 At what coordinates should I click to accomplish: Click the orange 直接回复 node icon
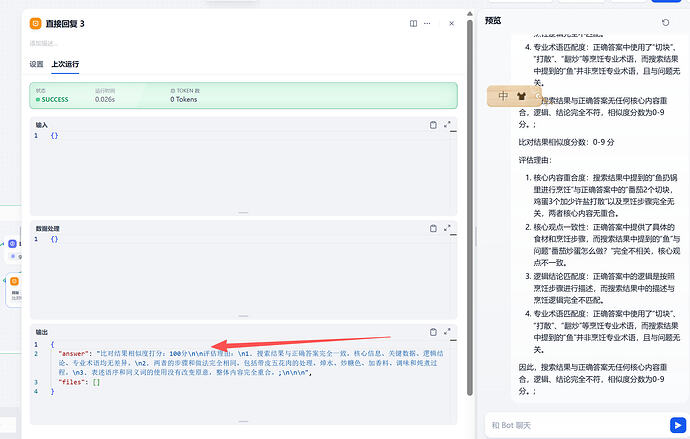(37, 23)
